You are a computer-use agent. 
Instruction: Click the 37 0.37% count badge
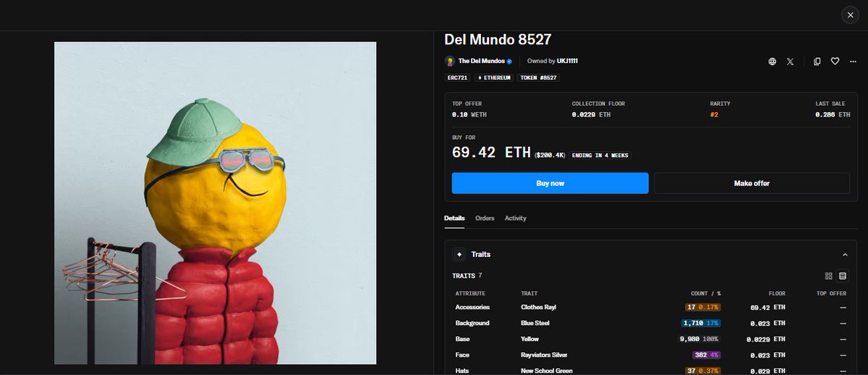click(x=703, y=371)
